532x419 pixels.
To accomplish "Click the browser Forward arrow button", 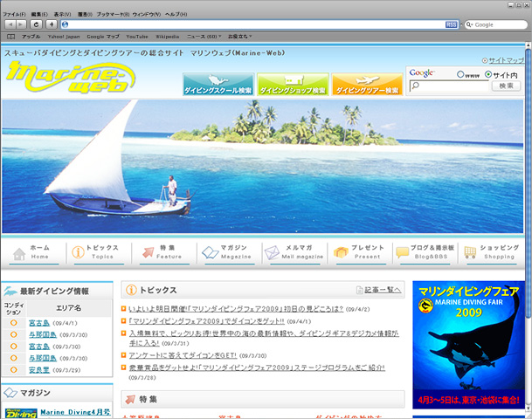I will coord(21,24).
